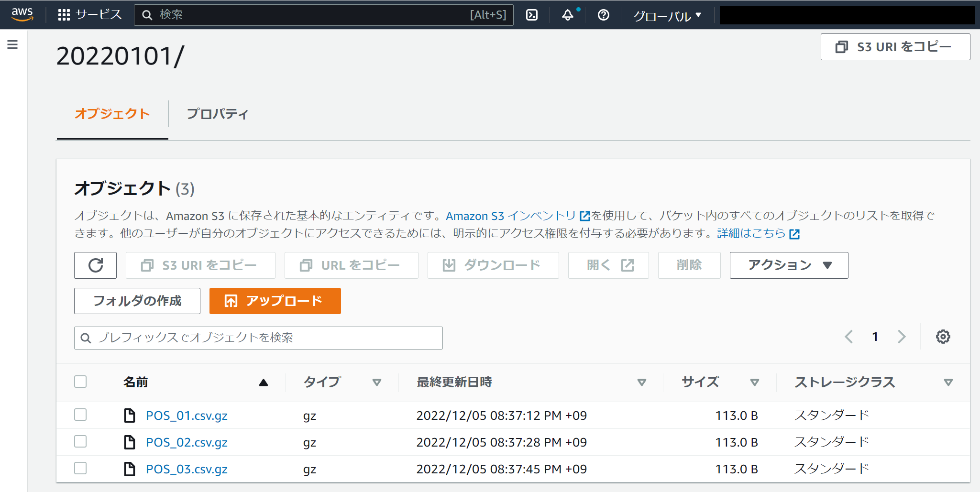Viewport: 980px width, 492px height.
Task: Open the POS_02.csv.gz object link
Action: coord(187,442)
